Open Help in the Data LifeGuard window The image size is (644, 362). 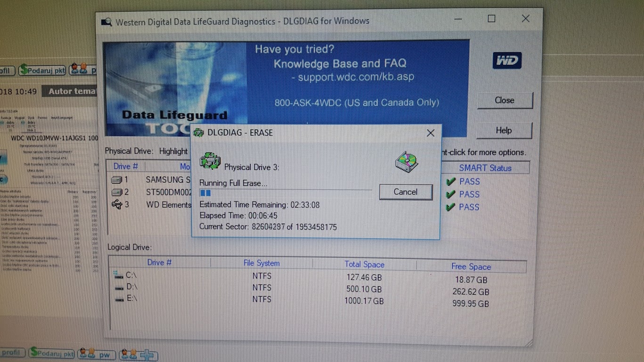click(504, 130)
